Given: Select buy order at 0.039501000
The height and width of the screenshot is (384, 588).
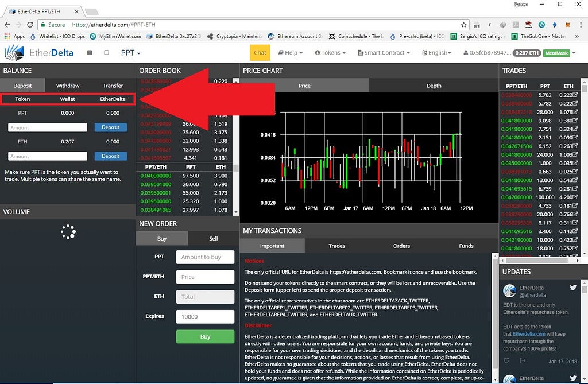Looking at the screenshot, I should (x=184, y=184).
